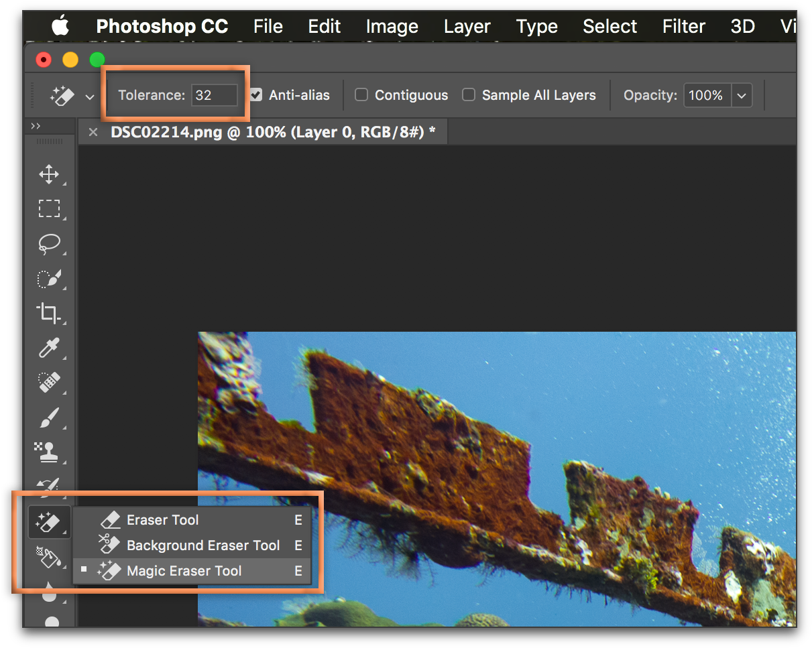Click the Magic Eraser toolbar button
812x648 pixels.
point(49,521)
